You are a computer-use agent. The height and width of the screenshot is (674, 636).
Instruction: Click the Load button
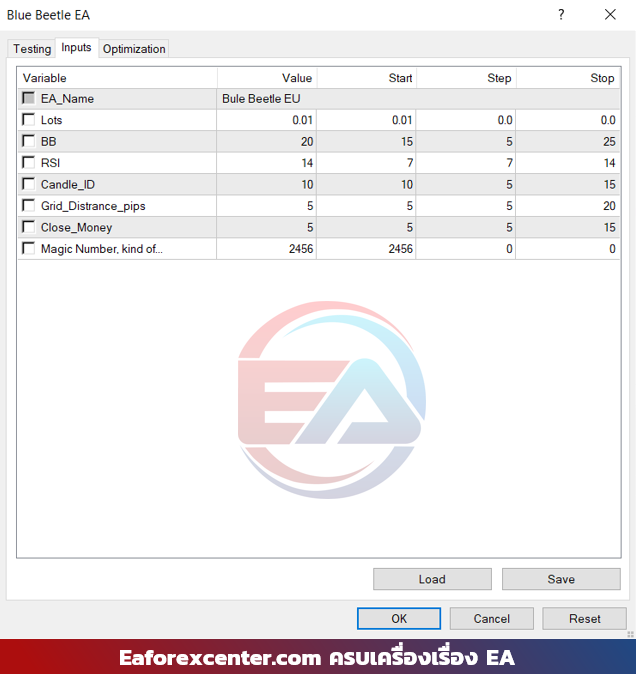click(x=432, y=579)
